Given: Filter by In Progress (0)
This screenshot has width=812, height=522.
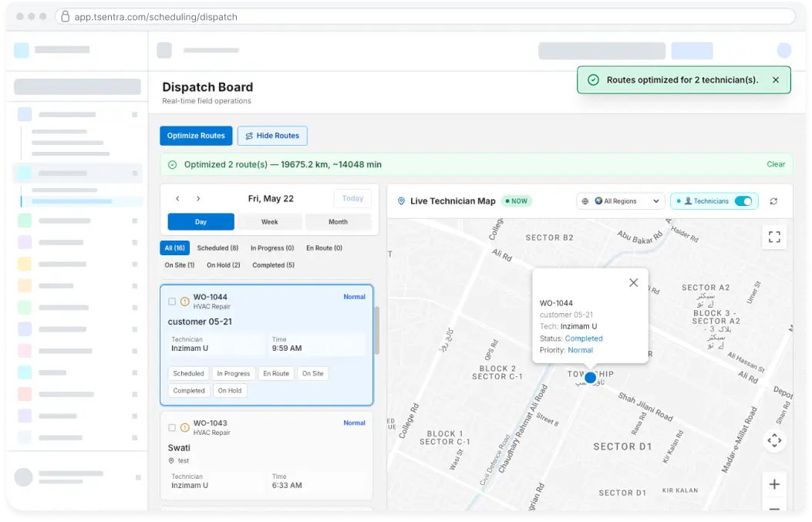Looking at the screenshot, I should 272,248.
